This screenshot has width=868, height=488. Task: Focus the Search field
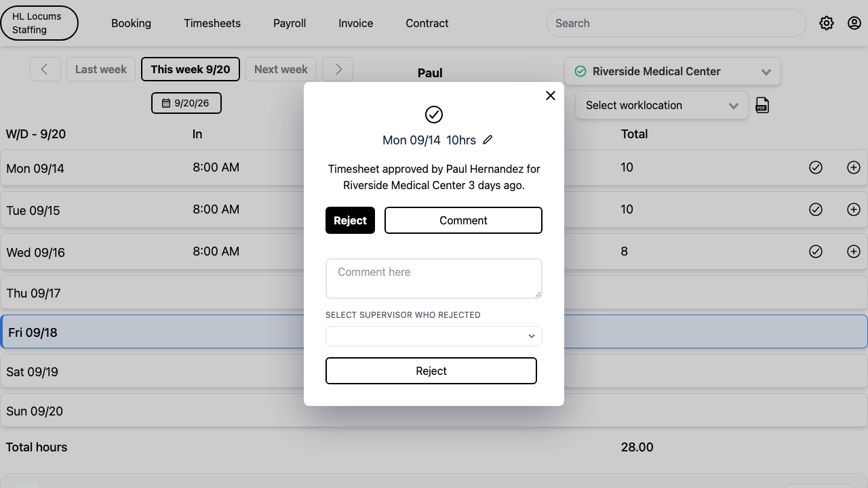click(676, 23)
